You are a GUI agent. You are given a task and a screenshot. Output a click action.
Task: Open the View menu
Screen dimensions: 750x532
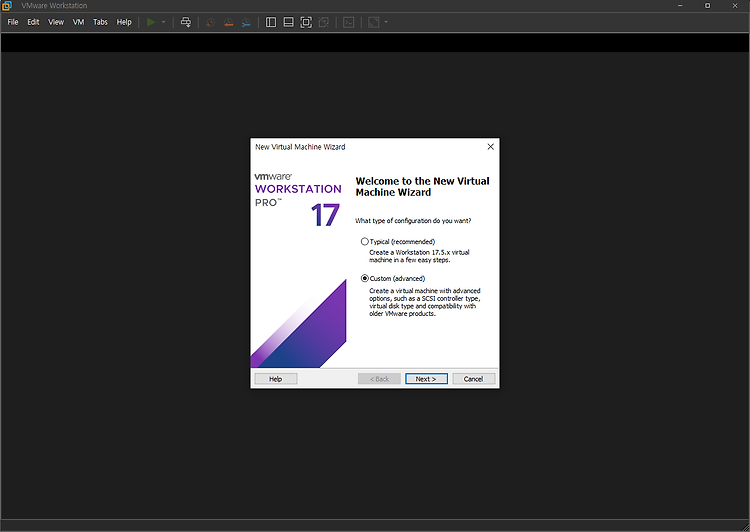tap(56, 22)
